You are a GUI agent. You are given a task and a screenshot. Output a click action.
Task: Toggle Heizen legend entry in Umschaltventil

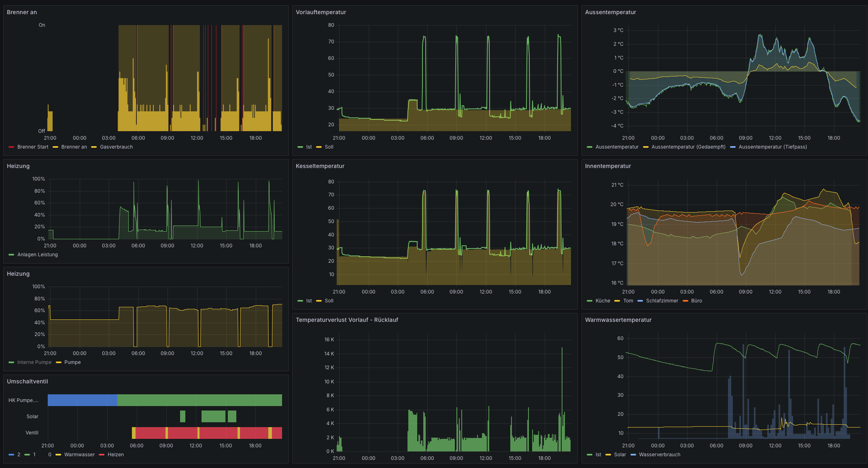116,455
